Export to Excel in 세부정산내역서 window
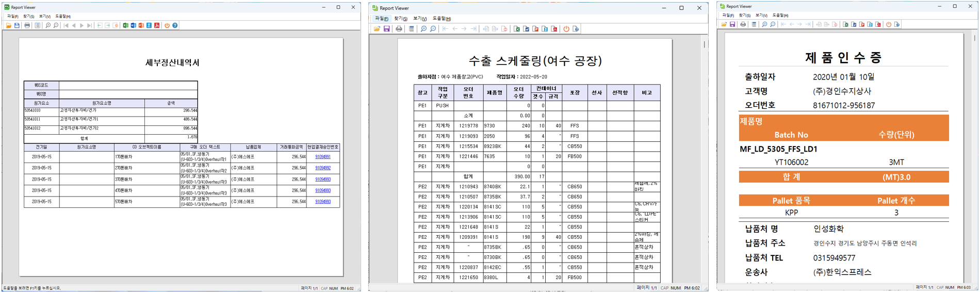This screenshot has width=980, height=292. [125, 25]
